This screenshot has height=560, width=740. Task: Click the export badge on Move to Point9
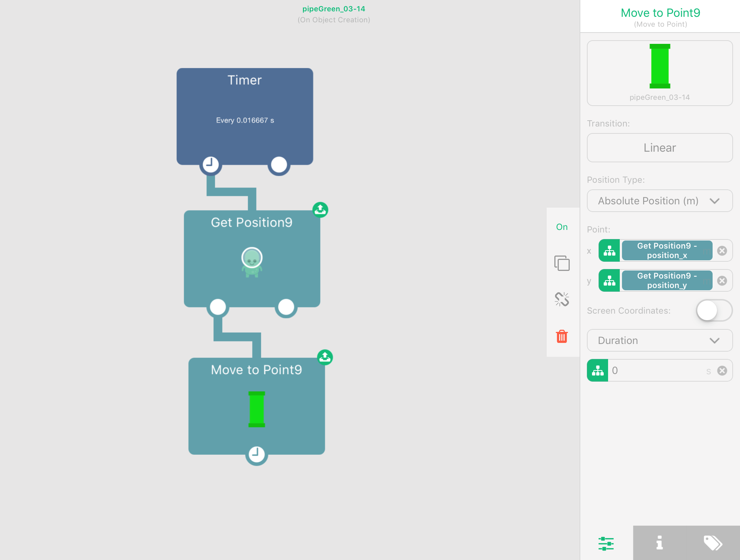coord(325,357)
